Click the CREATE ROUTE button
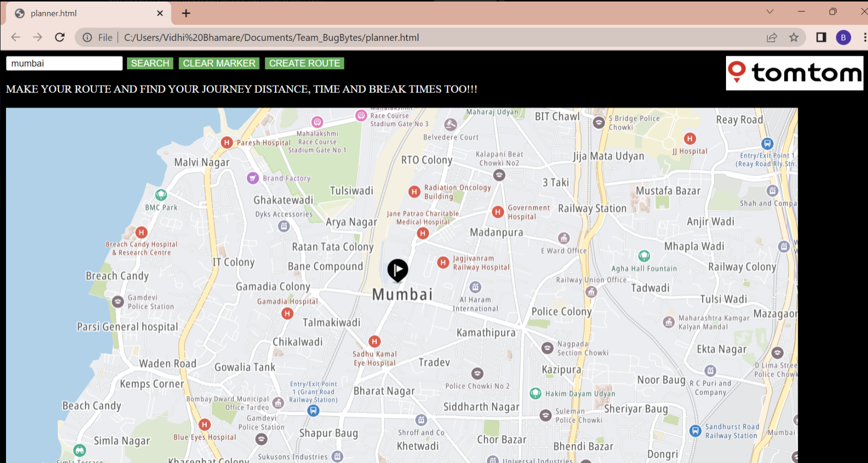The height and width of the screenshot is (463, 868). 304,63
